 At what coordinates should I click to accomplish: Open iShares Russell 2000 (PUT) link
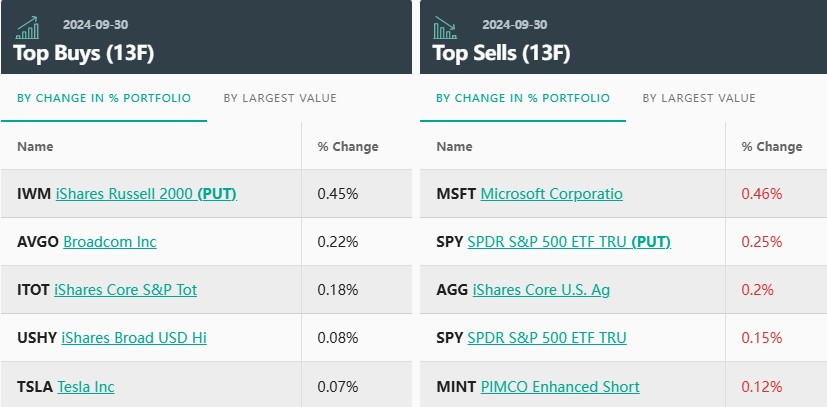(x=146, y=193)
